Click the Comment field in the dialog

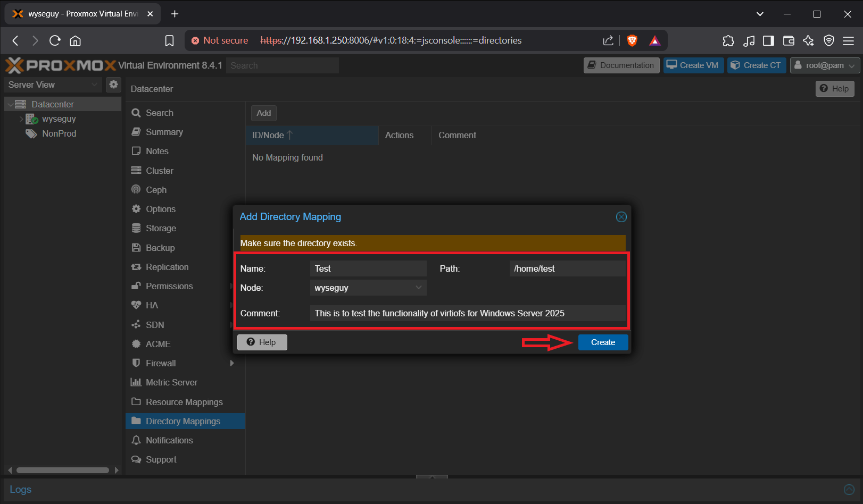468,313
